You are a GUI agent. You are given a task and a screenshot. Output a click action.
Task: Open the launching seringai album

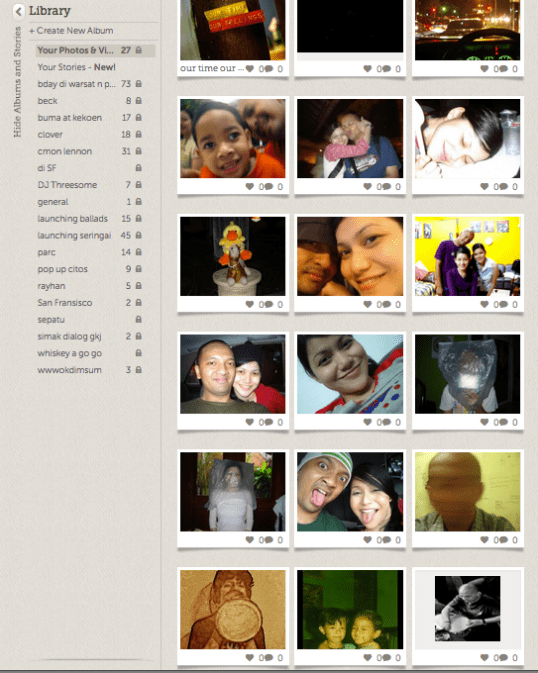74,235
